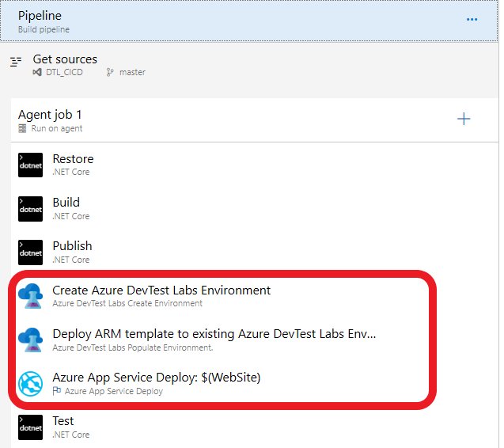Select Deploy ARM template to existing task title
The width and height of the screenshot is (504, 448).
(214, 334)
